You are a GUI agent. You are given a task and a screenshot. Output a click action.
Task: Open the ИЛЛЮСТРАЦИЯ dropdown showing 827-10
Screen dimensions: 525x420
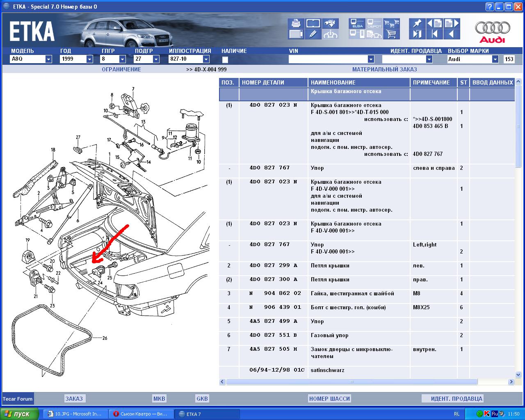(206, 59)
